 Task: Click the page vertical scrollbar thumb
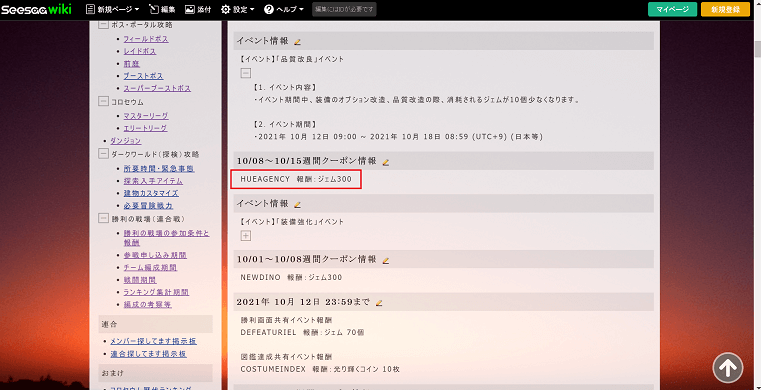pyautogui.click(x=757, y=49)
